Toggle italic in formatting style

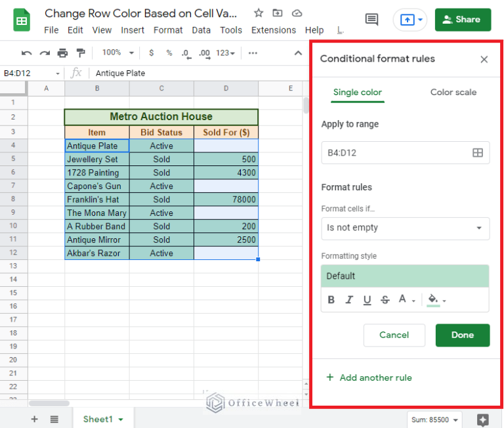click(x=349, y=300)
